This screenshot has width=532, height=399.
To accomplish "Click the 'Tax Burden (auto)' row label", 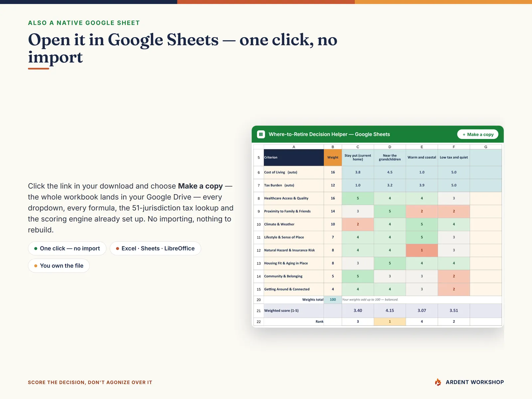I will pos(294,186).
